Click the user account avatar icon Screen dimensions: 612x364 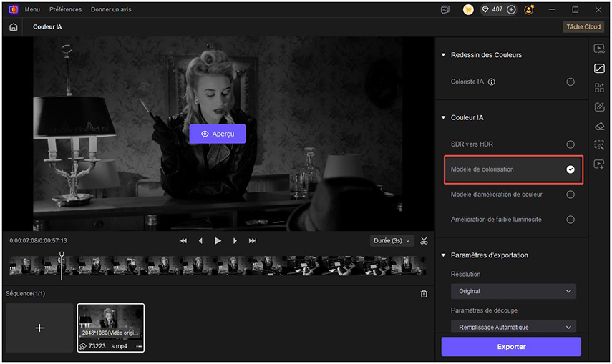pyautogui.click(x=529, y=10)
